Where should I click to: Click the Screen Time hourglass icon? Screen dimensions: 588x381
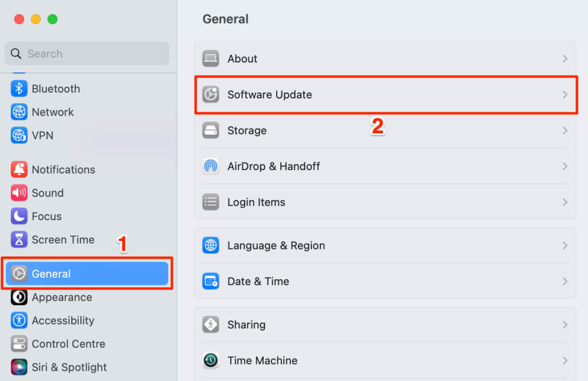(19, 239)
